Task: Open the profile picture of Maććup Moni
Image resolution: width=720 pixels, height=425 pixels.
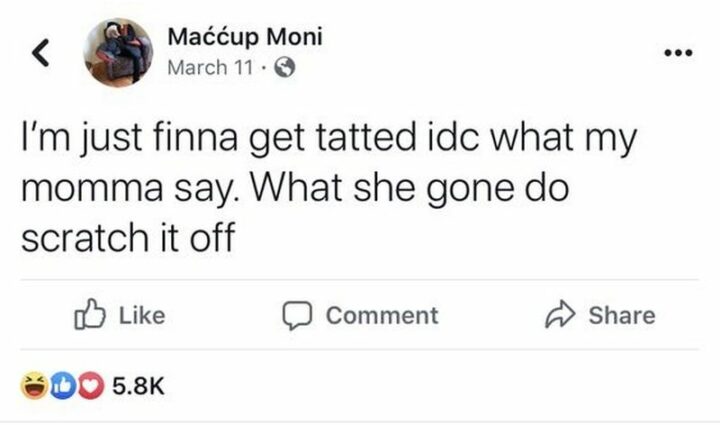Action: pos(118,53)
